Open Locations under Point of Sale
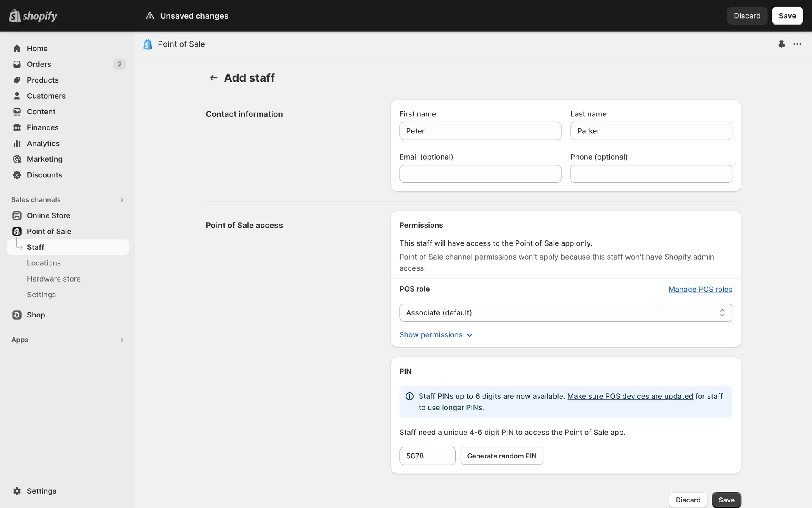The width and height of the screenshot is (812, 508). point(44,263)
